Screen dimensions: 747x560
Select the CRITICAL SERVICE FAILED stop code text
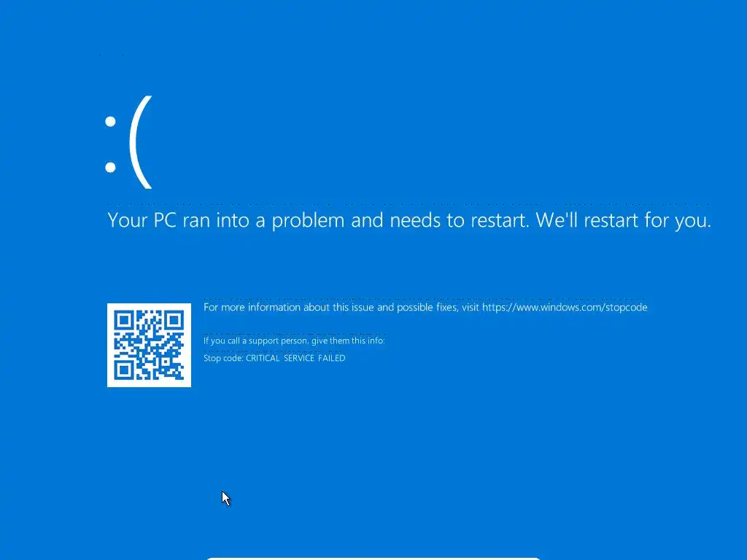pos(295,358)
